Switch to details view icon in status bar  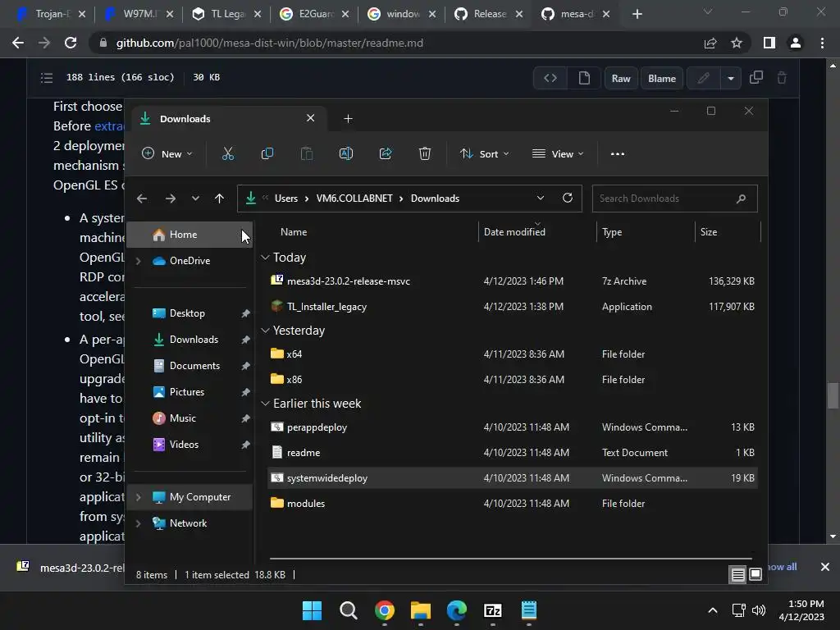(x=737, y=575)
